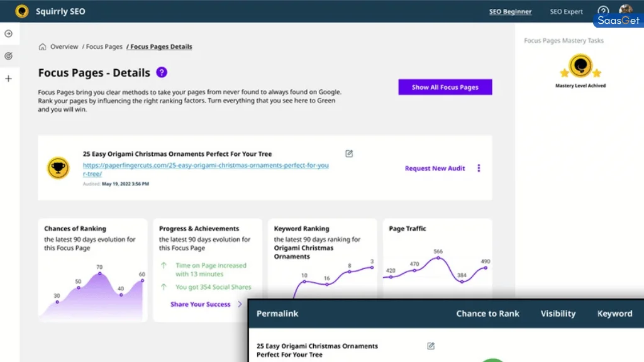Screen dimensions: 644x362
Task: Expand sidebar with the arrow circle icon
Action: (x=9, y=34)
